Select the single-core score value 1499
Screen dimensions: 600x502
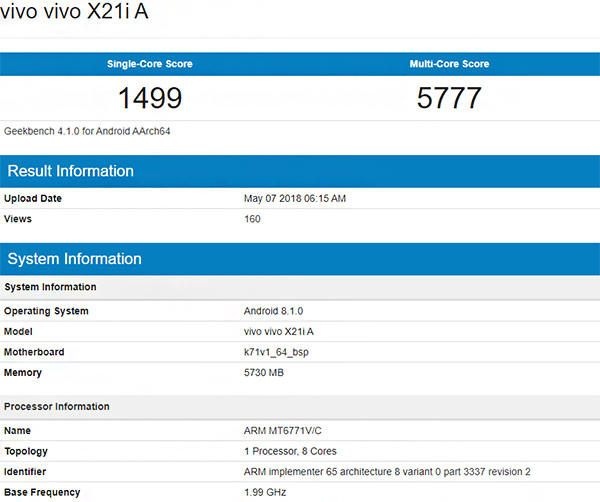(x=150, y=98)
